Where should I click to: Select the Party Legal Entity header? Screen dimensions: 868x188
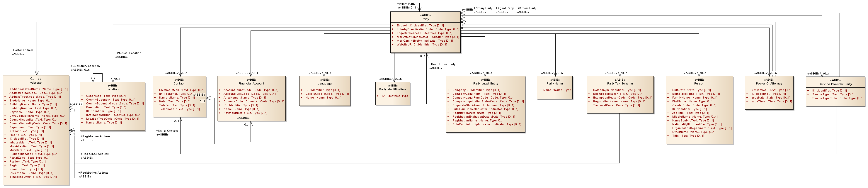tap(485, 84)
